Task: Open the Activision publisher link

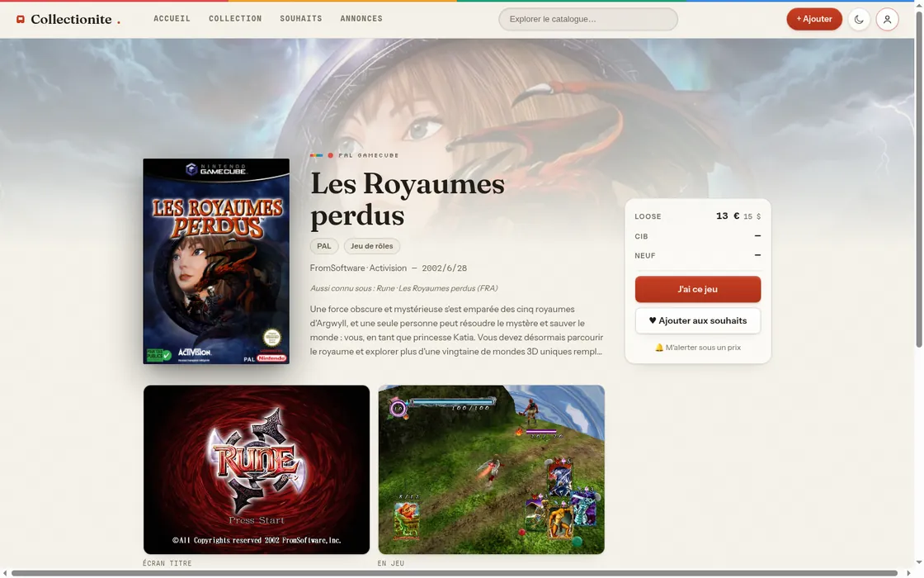Action: click(388, 268)
